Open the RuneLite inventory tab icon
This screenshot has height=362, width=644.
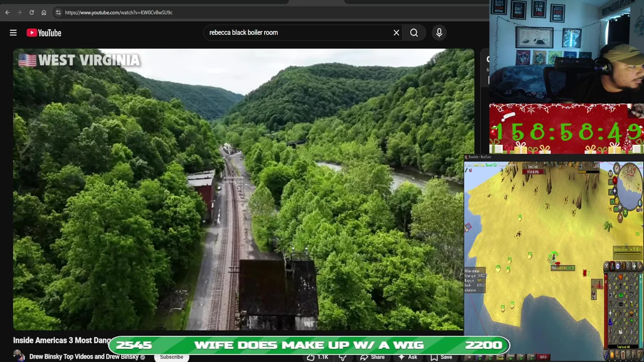623,266
